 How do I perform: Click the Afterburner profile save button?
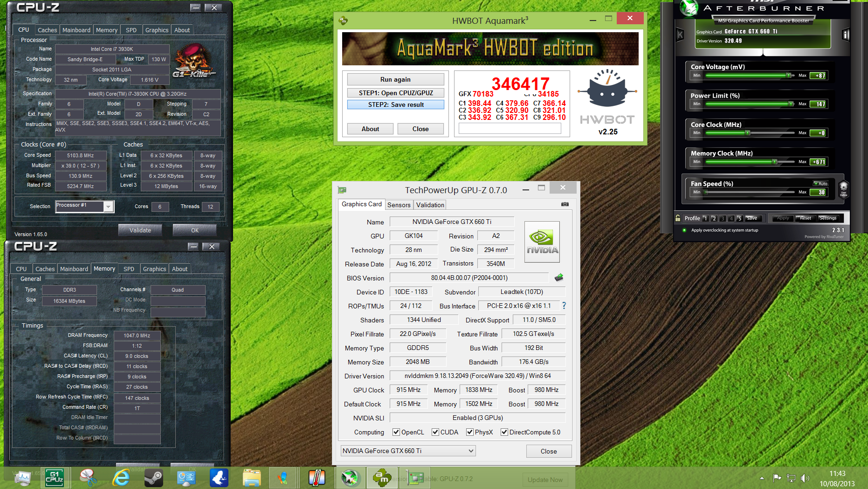(x=752, y=218)
